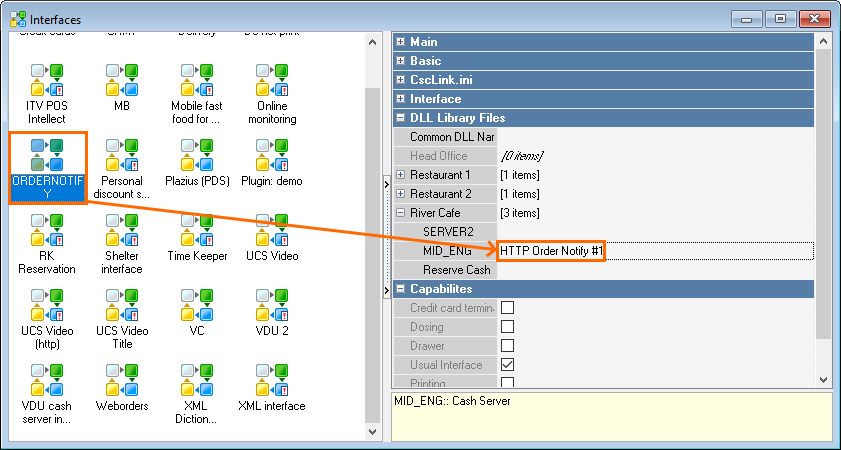Image resolution: width=841 pixels, height=450 pixels.
Task: Collapse the River Cafe row
Action: click(x=400, y=212)
